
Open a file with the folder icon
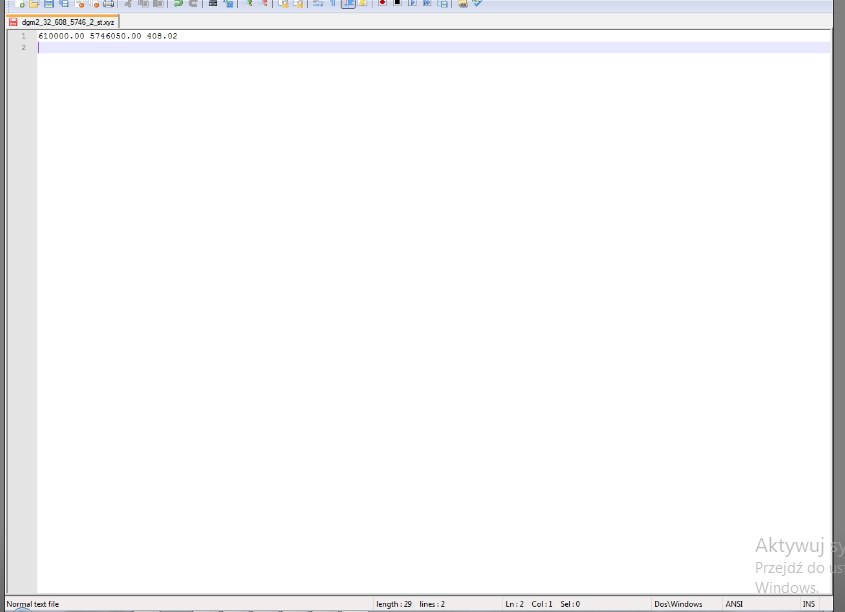(x=33, y=3)
